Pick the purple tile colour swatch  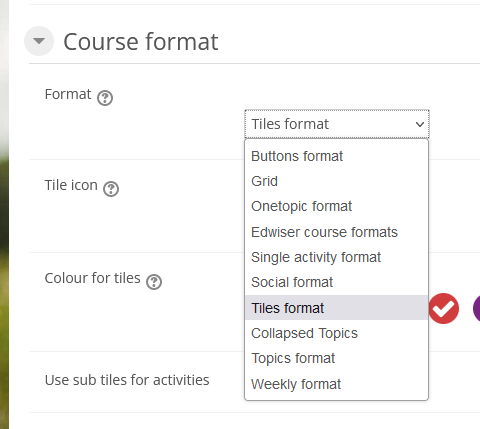coord(477,309)
